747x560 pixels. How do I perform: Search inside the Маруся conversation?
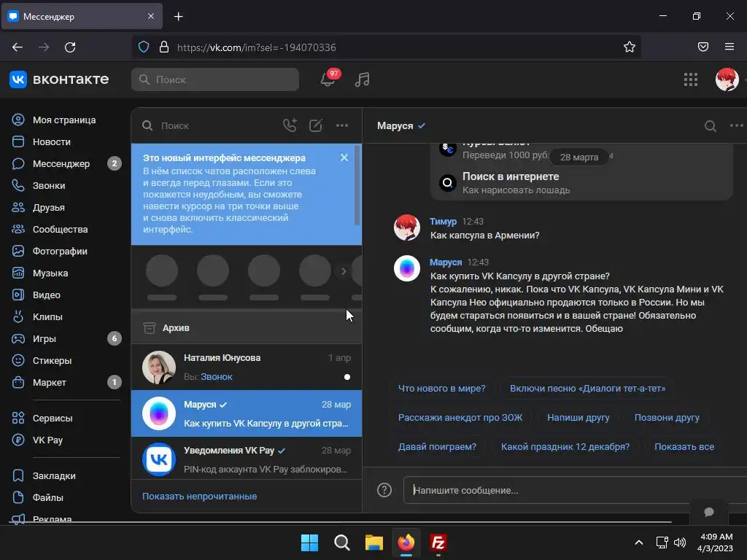click(711, 125)
